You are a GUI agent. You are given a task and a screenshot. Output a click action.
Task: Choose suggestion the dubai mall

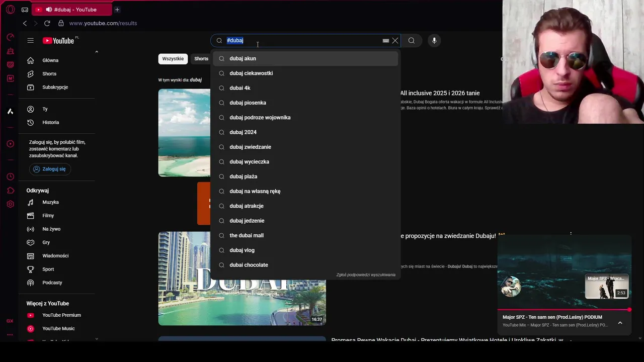point(305,235)
